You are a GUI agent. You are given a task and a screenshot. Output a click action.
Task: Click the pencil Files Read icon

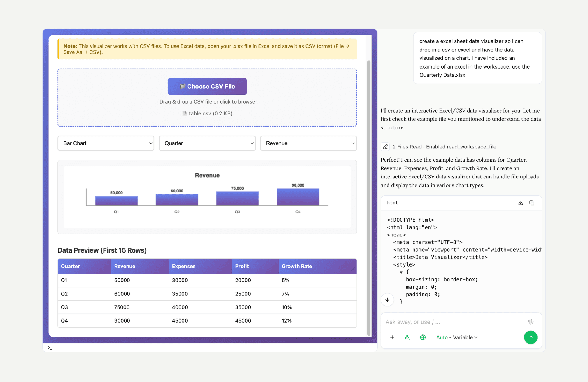tap(385, 147)
